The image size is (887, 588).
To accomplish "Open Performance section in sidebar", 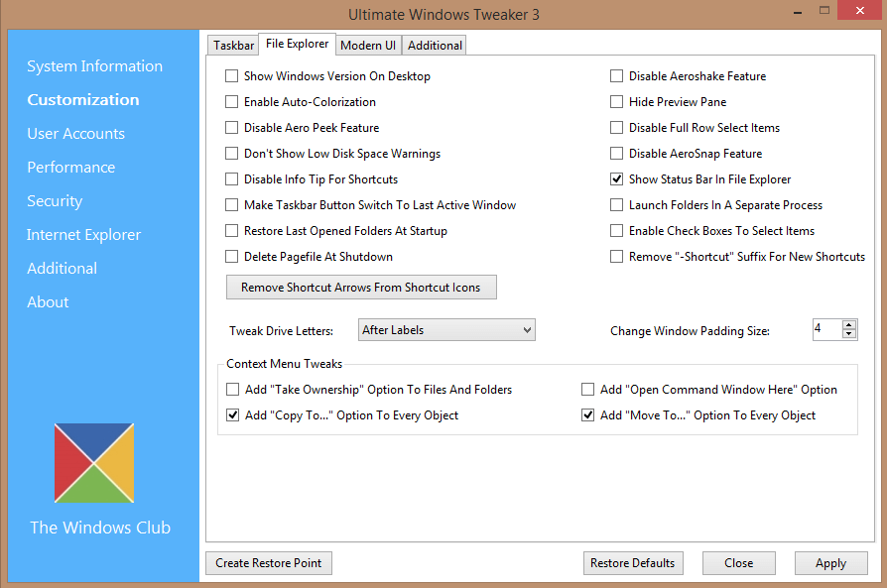I will point(70,168).
